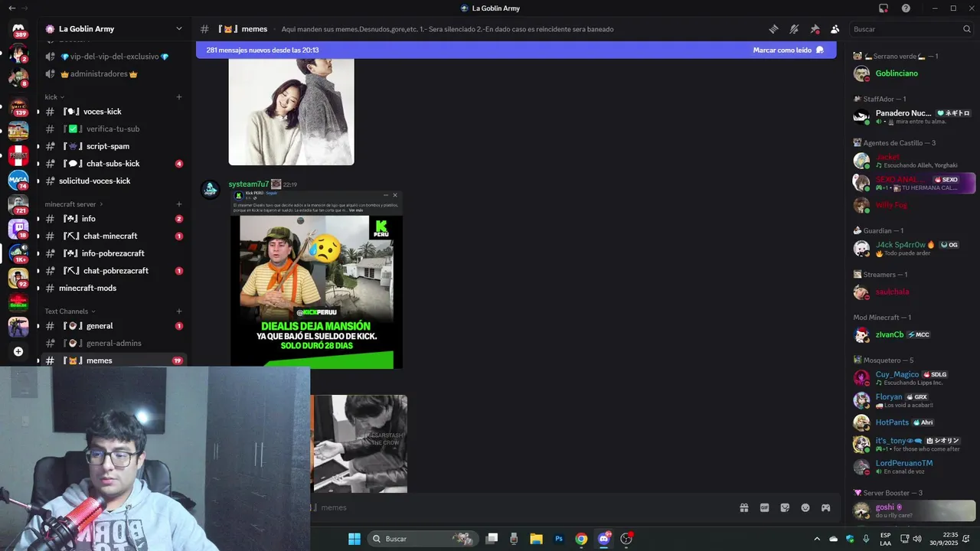Open HotPants member profile
Screen dimensions: 980x551
[914, 422]
